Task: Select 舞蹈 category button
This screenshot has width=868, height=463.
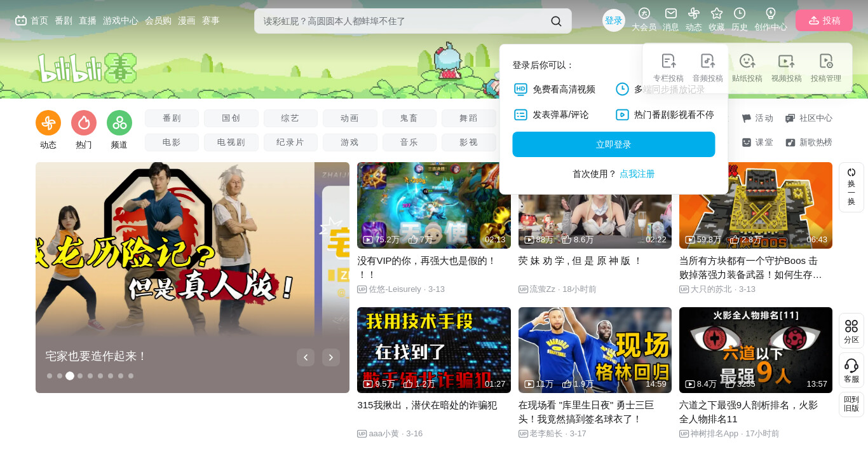Action: point(469,118)
